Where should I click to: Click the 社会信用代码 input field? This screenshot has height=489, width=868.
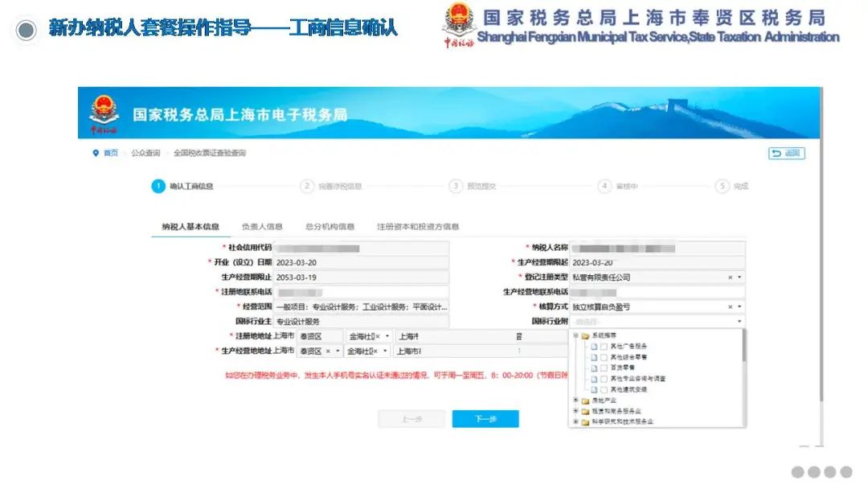362,248
